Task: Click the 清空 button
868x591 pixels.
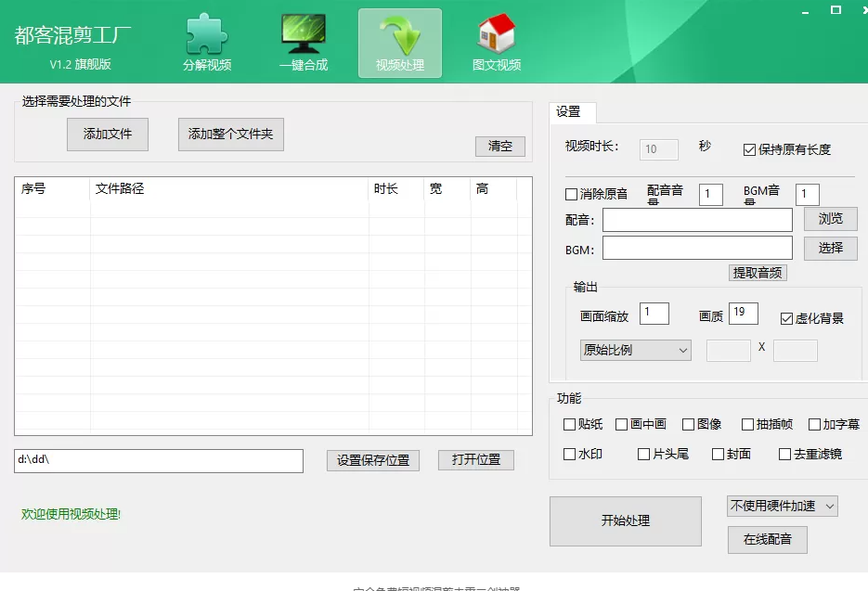Action: (499, 146)
